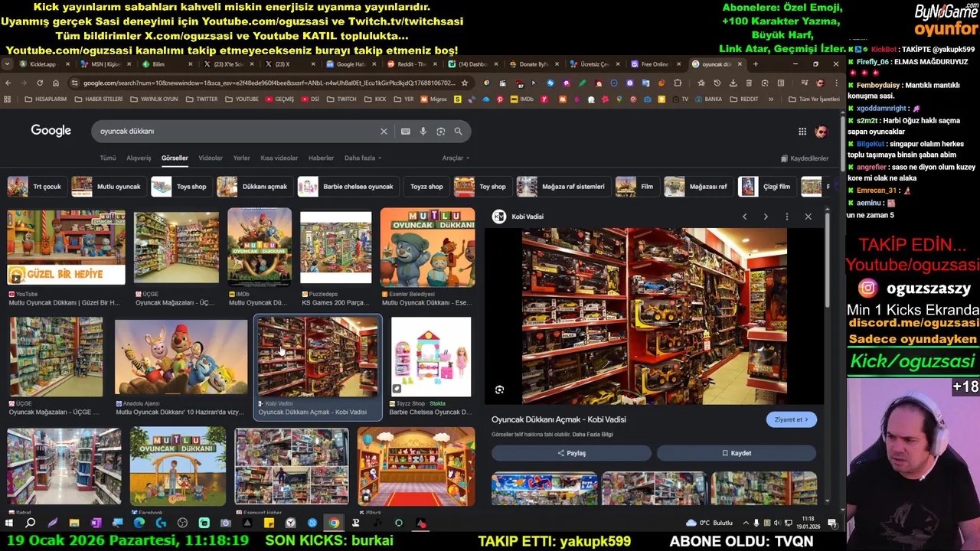Open the taskbar clock and date
980x551 pixels.
(808, 523)
